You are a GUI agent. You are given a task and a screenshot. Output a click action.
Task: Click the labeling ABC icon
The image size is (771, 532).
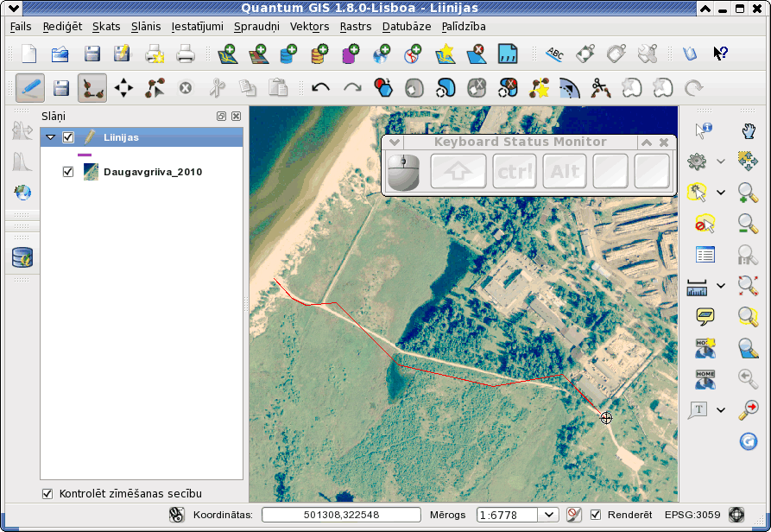tap(554, 54)
